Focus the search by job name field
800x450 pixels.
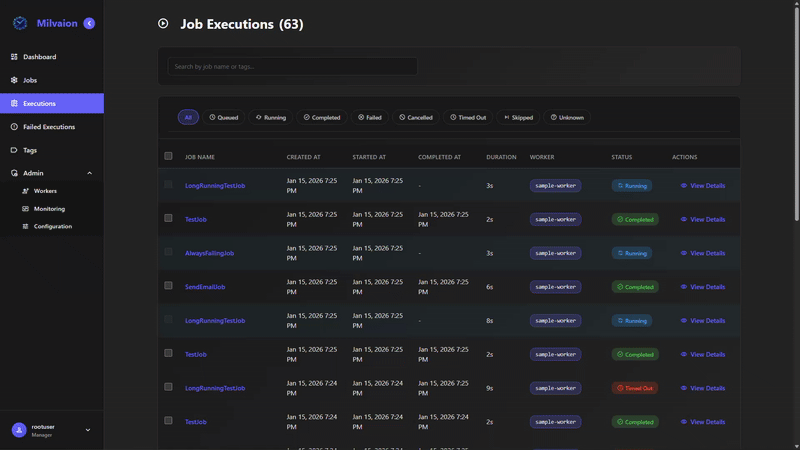[292, 66]
